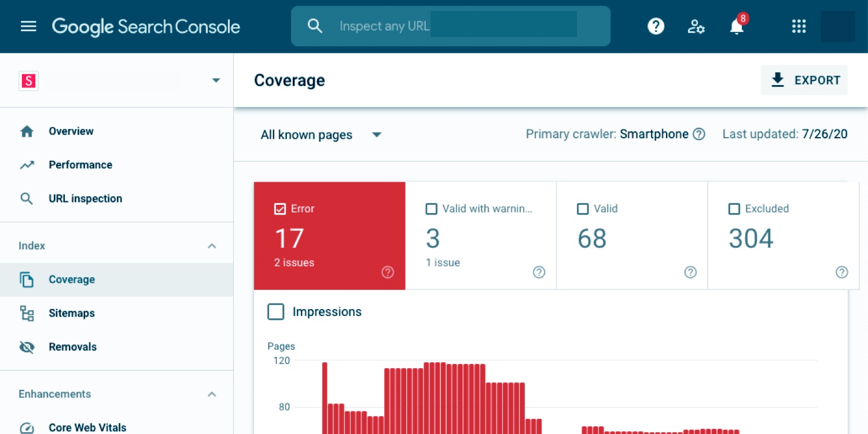The image size is (868, 434).
Task: Enable the Impressions checkbox
Action: pos(276,312)
